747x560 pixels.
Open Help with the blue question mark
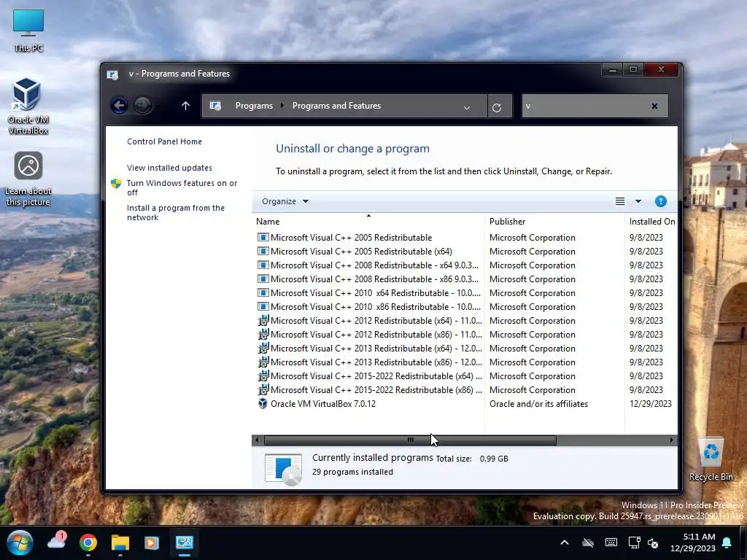tap(660, 201)
